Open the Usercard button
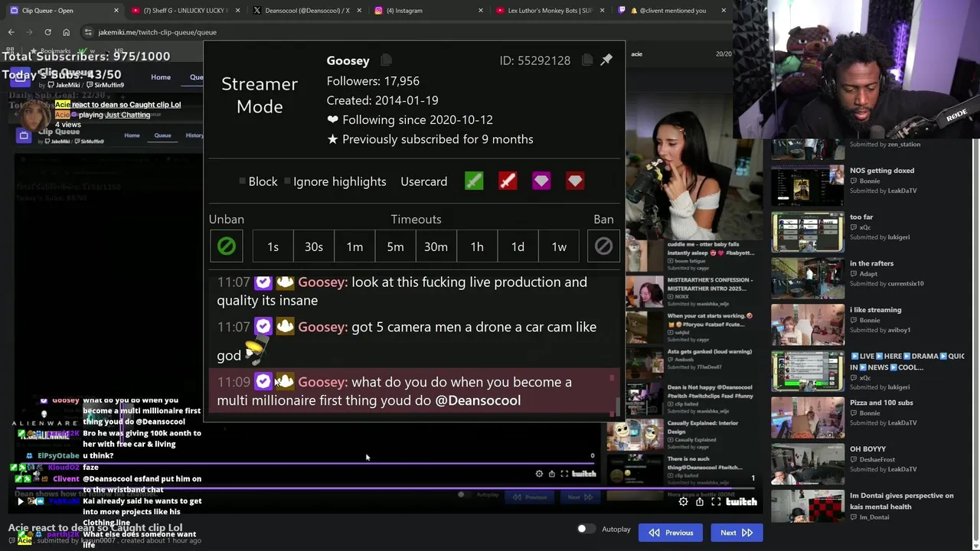 (x=423, y=181)
